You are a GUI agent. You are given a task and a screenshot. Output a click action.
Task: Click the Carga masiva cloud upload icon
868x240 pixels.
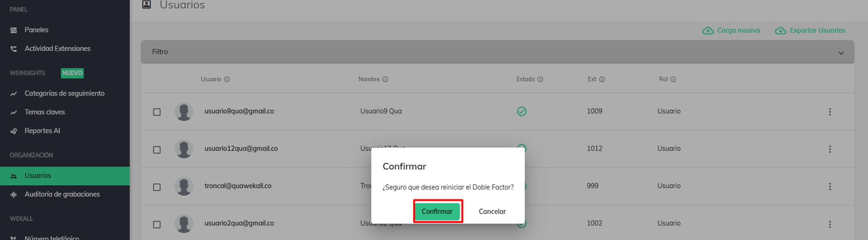[708, 30]
